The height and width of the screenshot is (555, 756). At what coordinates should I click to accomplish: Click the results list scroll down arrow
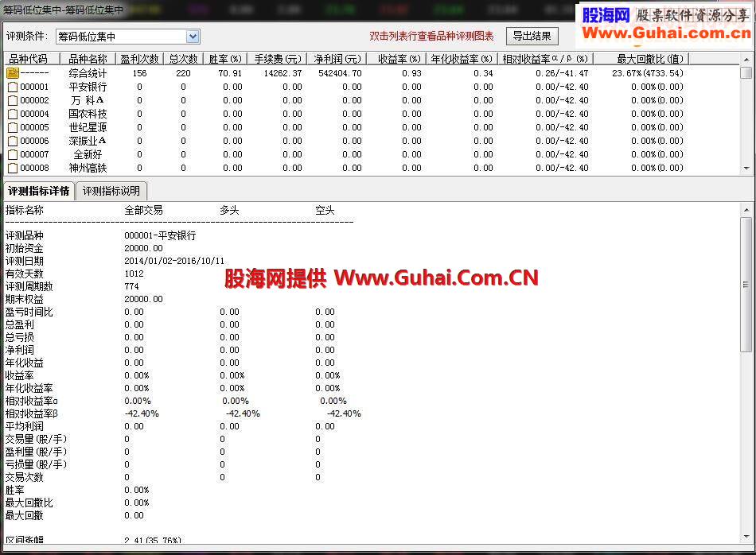(746, 169)
